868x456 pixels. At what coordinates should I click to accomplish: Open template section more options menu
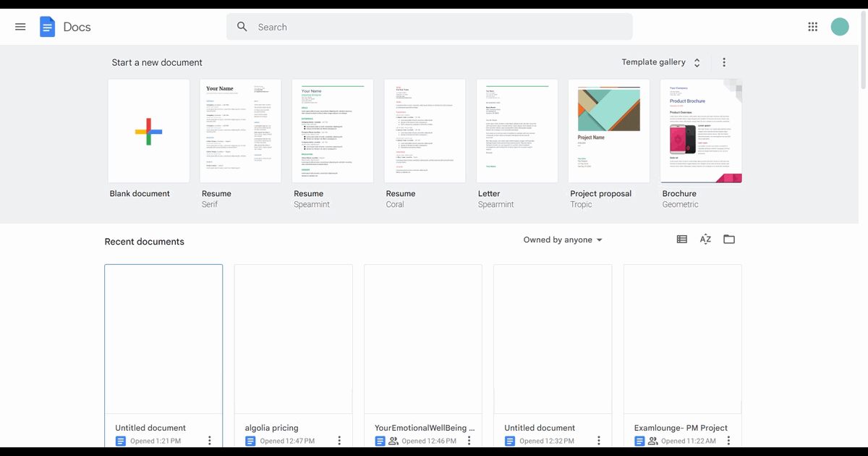coord(724,62)
